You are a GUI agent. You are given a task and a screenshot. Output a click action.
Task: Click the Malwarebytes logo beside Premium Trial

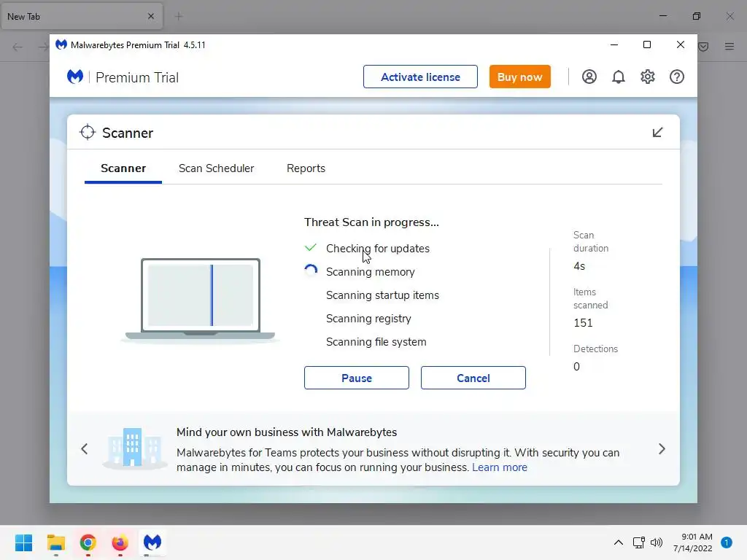[x=75, y=77]
